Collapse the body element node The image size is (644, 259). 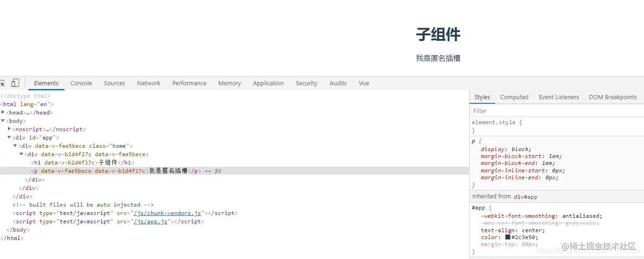pyautogui.click(x=3, y=120)
